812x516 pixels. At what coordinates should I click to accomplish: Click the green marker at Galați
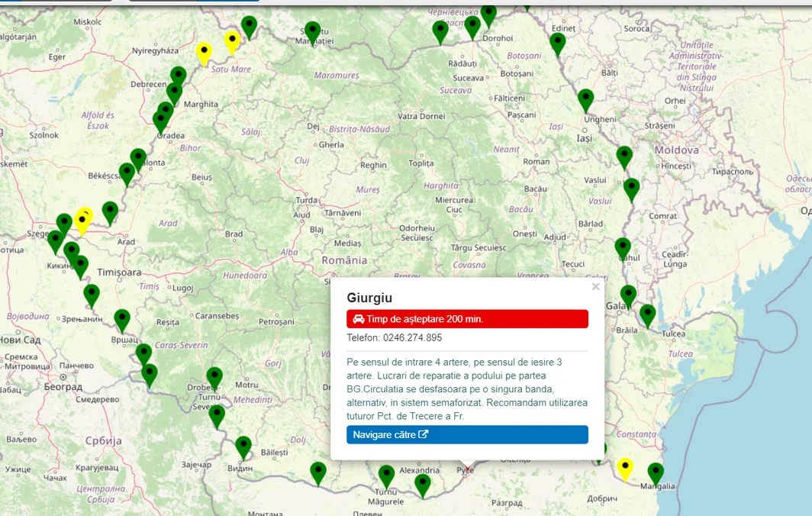(628, 298)
